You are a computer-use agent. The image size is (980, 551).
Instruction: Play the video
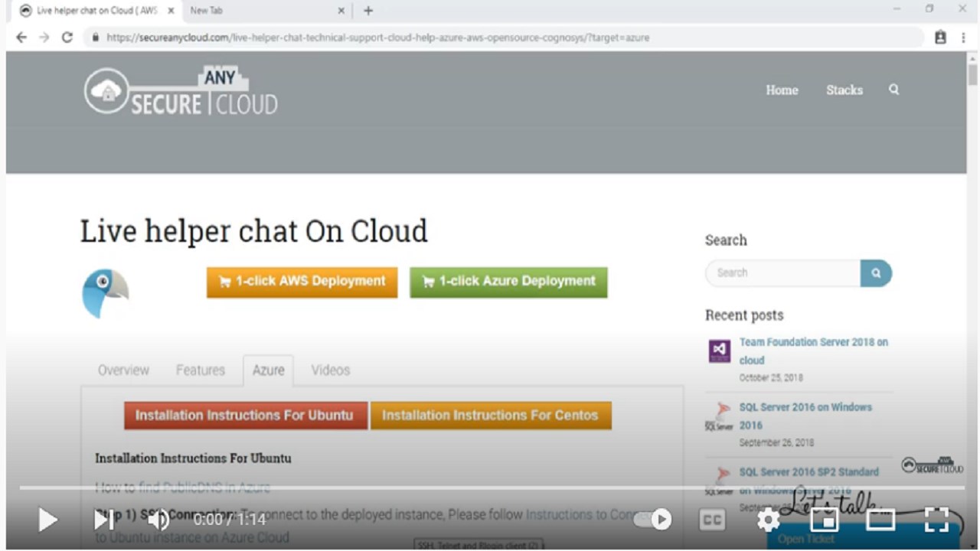click(47, 520)
